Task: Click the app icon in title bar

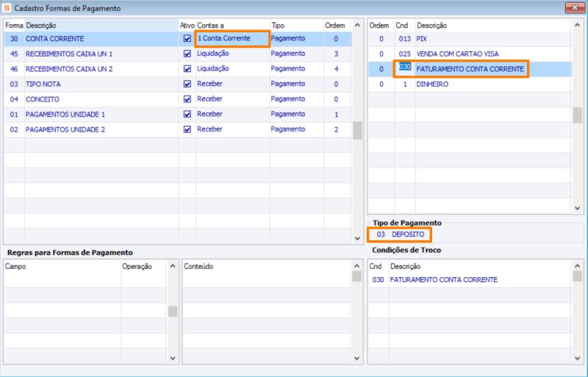Action: (7, 8)
